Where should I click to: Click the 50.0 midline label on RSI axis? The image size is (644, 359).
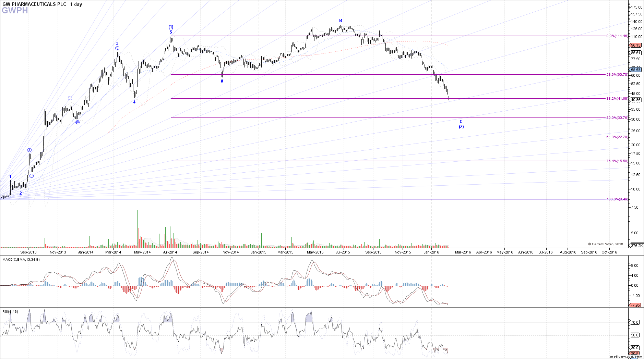tap(635, 335)
